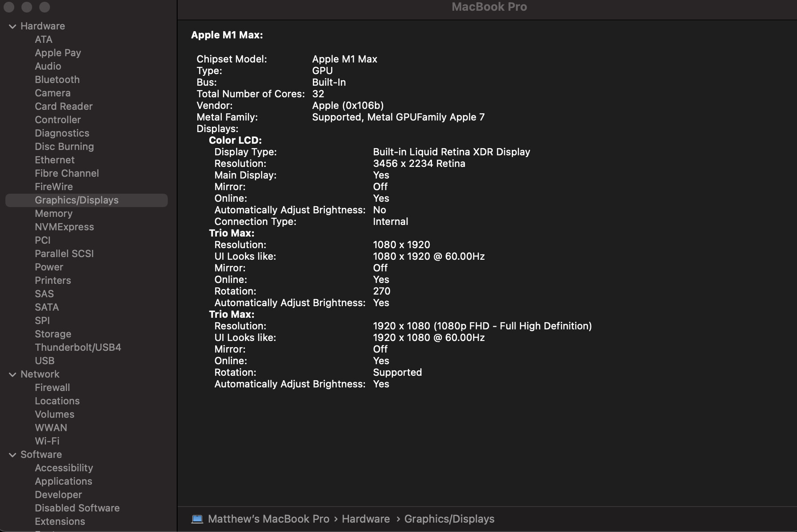
Task: Select Wi-Fi under Network
Action: (47, 441)
